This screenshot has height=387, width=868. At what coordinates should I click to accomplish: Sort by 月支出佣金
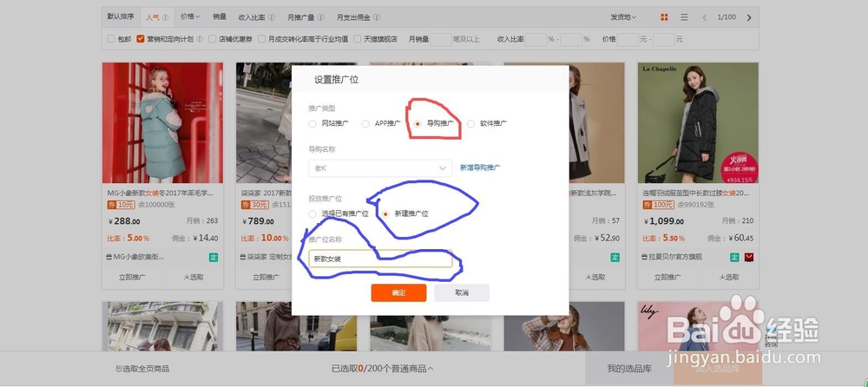(353, 17)
